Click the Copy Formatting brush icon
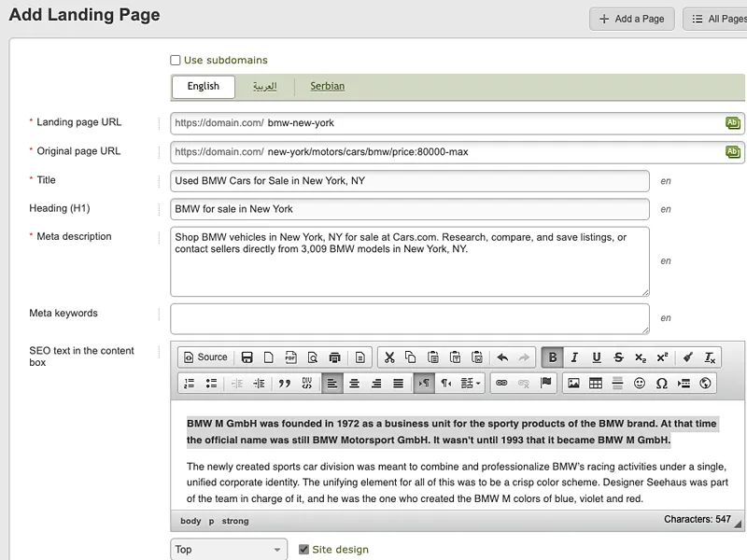Screen dimensions: 747x560 click(x=687, y=357)
